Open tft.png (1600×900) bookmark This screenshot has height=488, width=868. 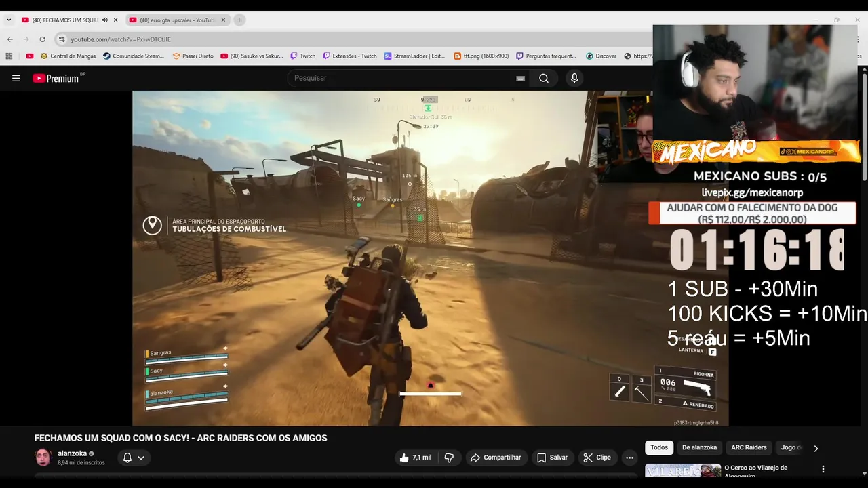pyautogui.click(x=481, y=56)
